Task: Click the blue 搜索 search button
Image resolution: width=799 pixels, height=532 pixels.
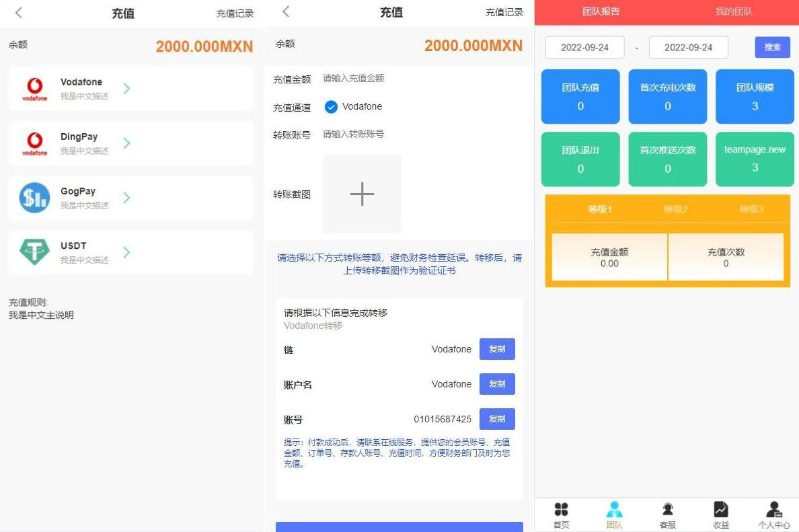Action: coord(772,47)
